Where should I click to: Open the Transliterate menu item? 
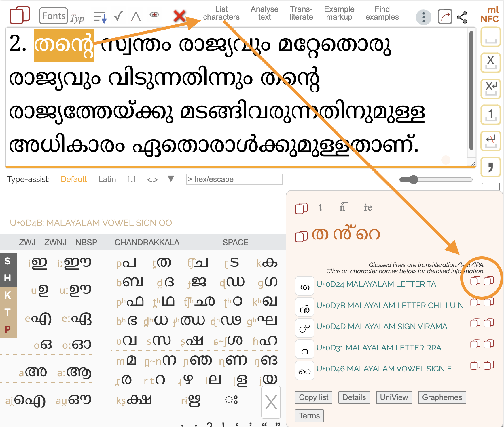pos(301,13)
